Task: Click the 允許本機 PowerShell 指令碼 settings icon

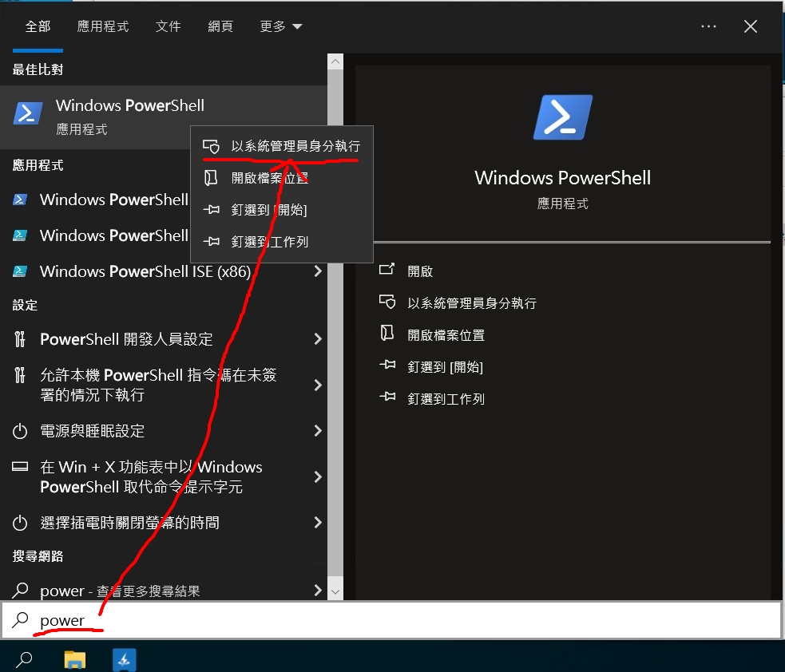Action: coord(19,375)
